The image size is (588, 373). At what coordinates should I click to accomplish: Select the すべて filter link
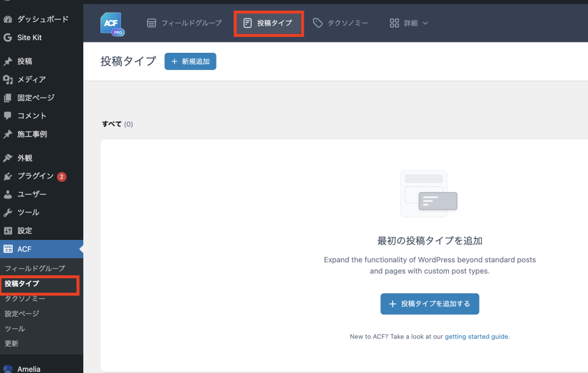[111, 124]
